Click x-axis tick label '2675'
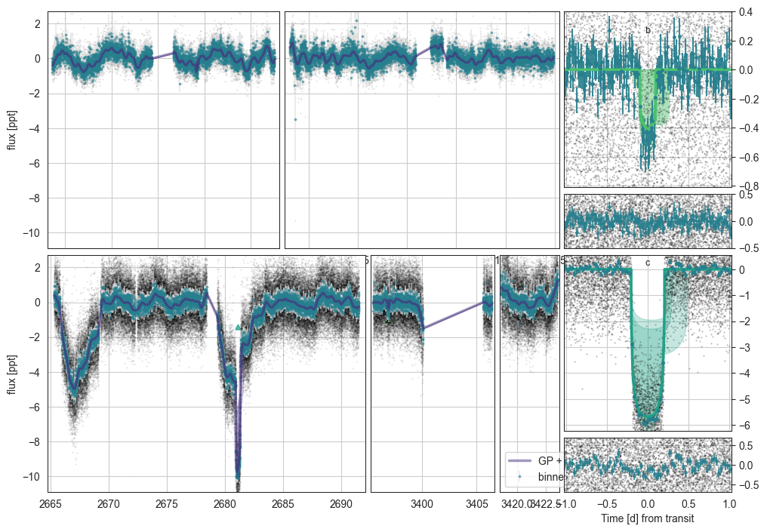This screenshot has width=767, height=532. tap(166, 503)
